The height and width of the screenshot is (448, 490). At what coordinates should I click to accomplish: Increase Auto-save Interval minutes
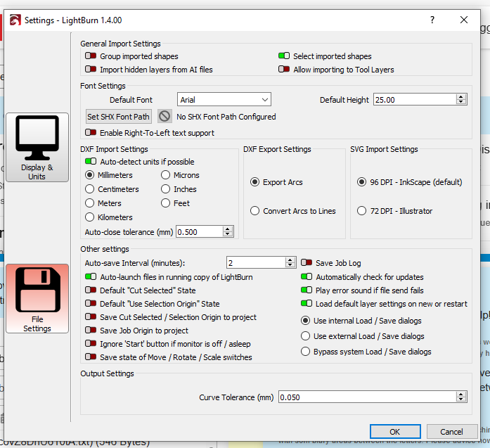(290, 260)
